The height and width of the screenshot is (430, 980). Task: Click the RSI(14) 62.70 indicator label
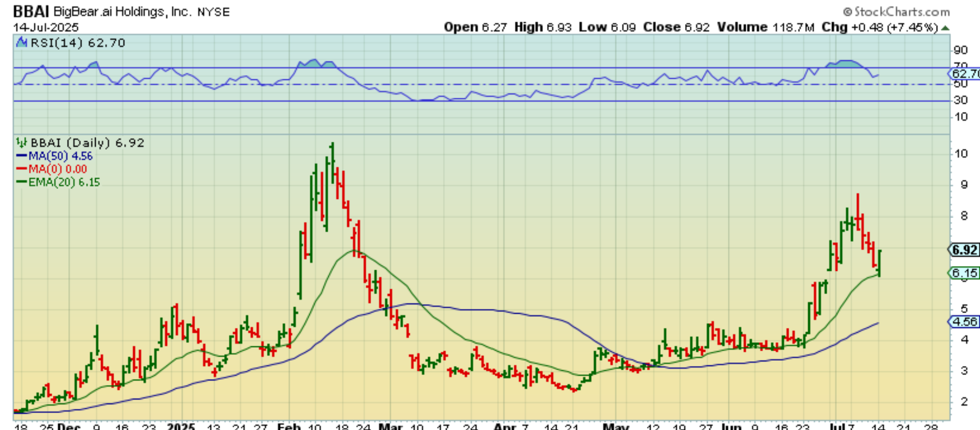point(78,43)
